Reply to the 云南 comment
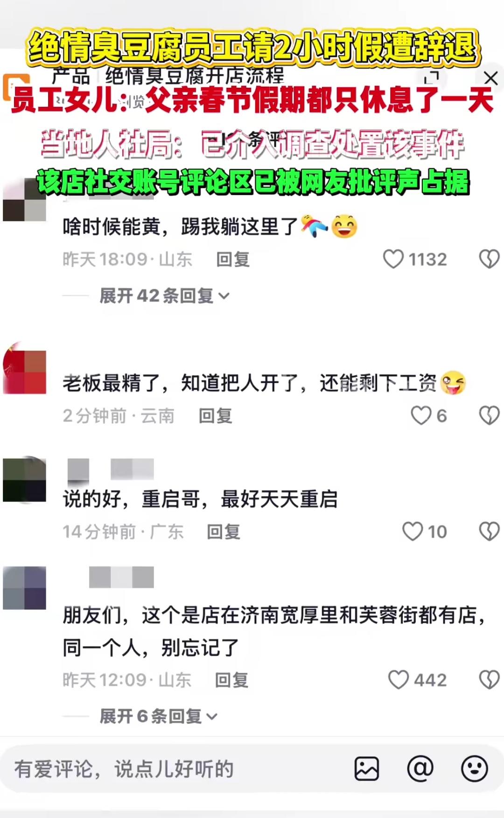This screenshot has height=818, width=504. pyautogui.click(x=216, y=416)
